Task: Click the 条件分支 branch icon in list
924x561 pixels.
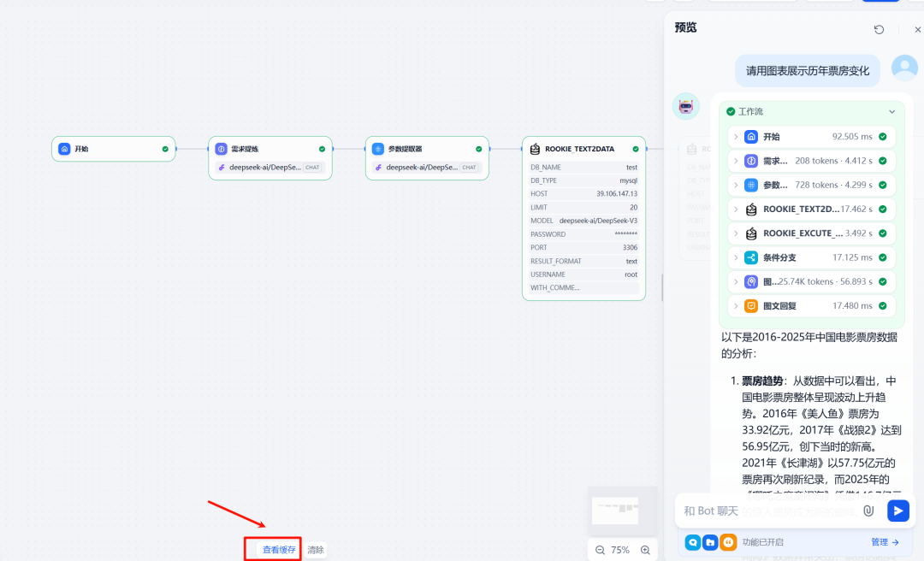Action: [x=751, y=257]
